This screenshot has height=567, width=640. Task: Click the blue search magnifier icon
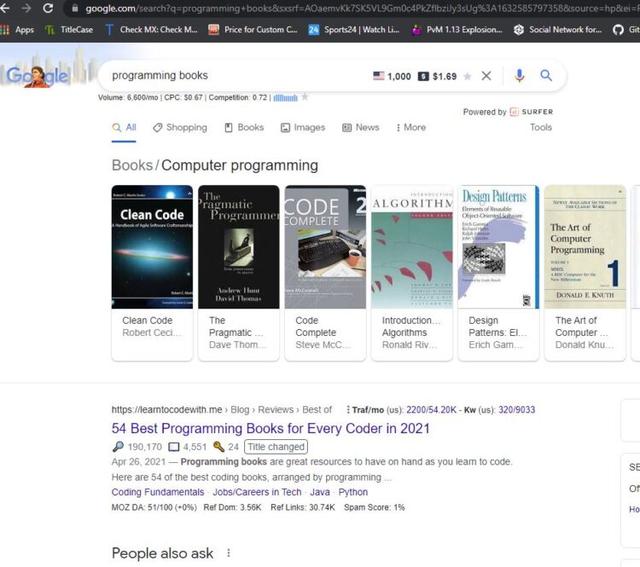tap(546, 75)
